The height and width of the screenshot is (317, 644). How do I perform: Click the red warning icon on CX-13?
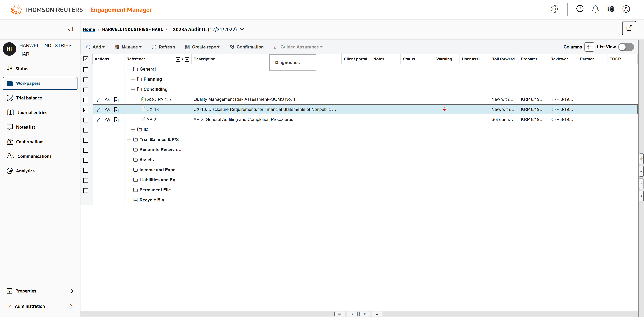[444, 110]
